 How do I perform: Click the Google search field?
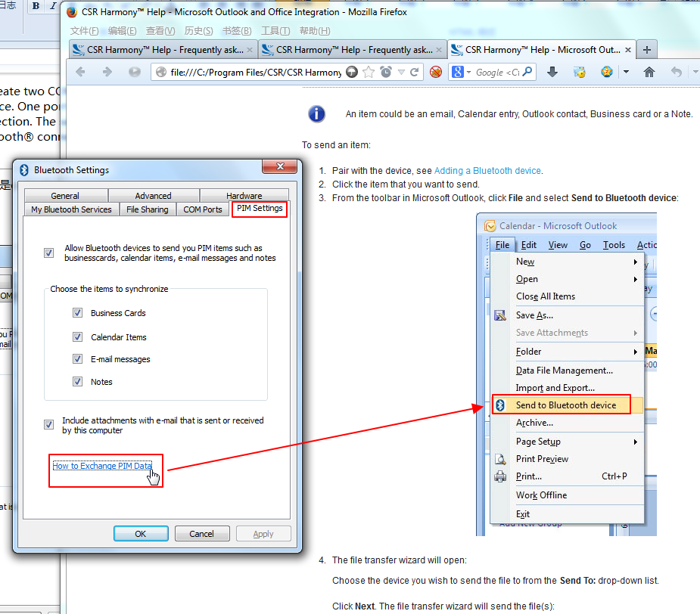coord(497,72)
